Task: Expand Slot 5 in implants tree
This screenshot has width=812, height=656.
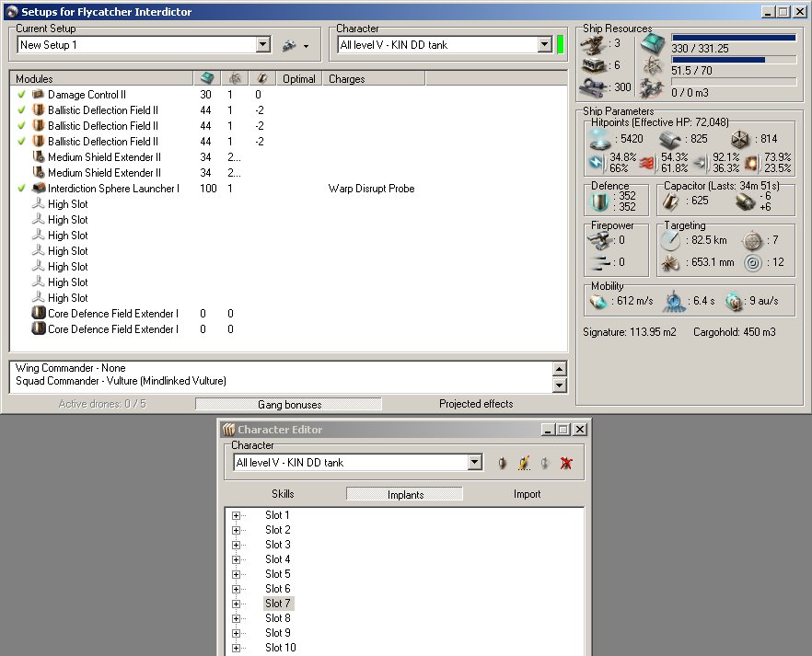Action: (236, 574)
